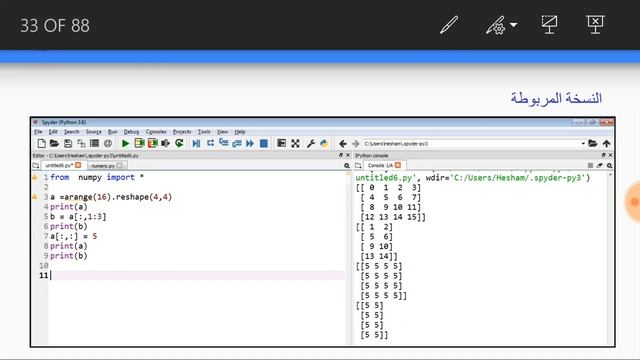
Task: Open the Projects menu in Spyder
Action: point(182,132)
